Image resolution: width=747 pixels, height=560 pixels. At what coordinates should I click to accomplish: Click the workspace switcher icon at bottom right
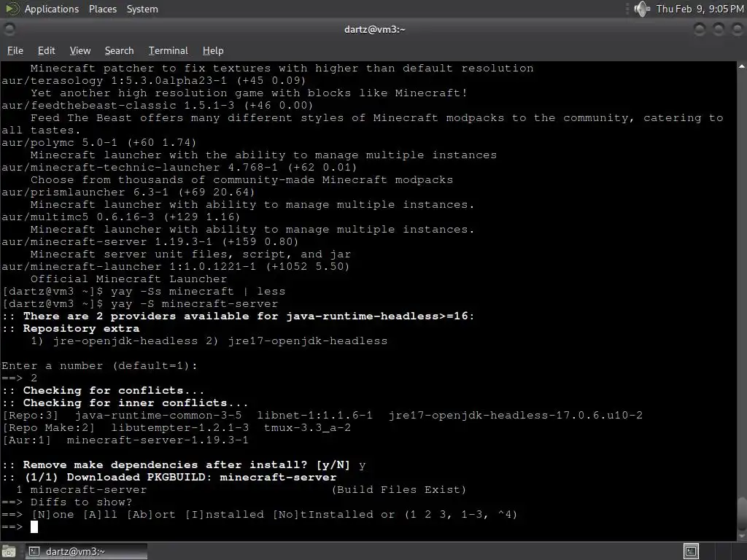point(691,551)
